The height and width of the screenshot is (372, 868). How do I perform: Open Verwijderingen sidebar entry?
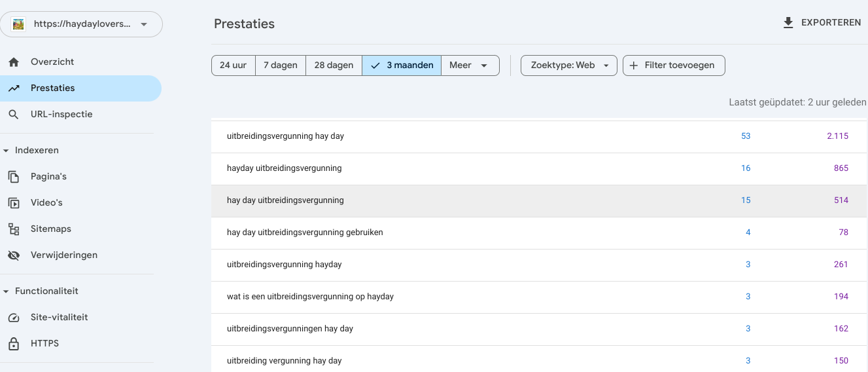click(x=80, y=255)
